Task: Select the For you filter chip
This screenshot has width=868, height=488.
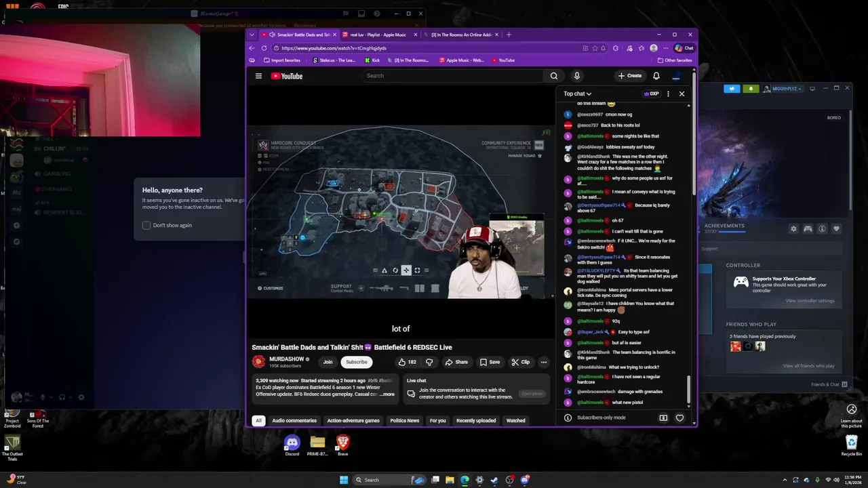Action: click(x=438, y=420)
